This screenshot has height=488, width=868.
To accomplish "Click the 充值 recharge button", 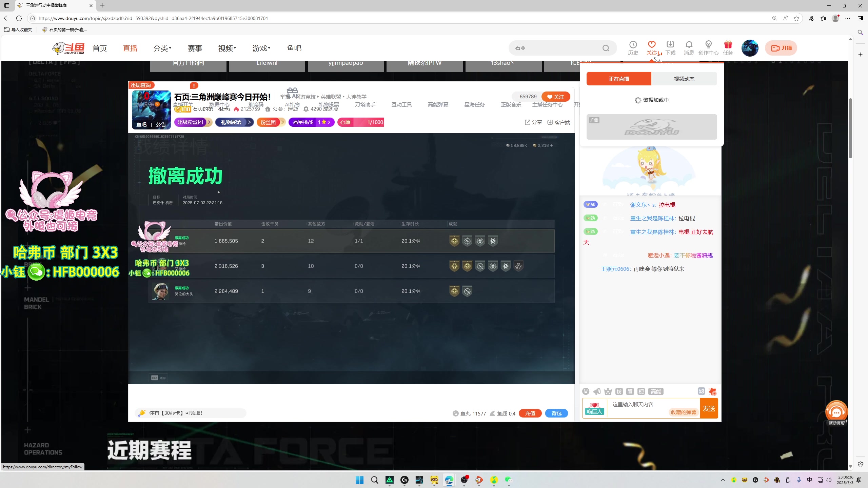I will click(530, 413).
